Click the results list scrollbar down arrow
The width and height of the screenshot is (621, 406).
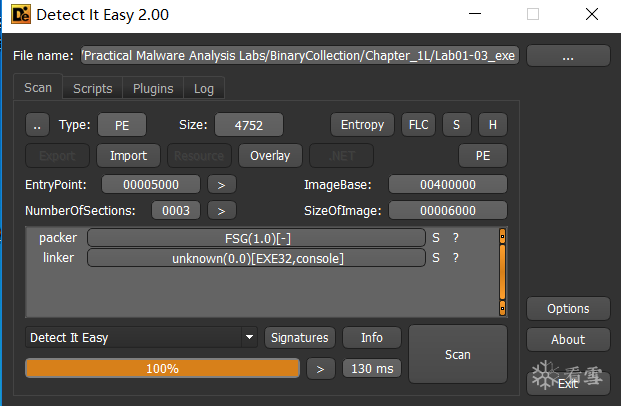(502, 308)
